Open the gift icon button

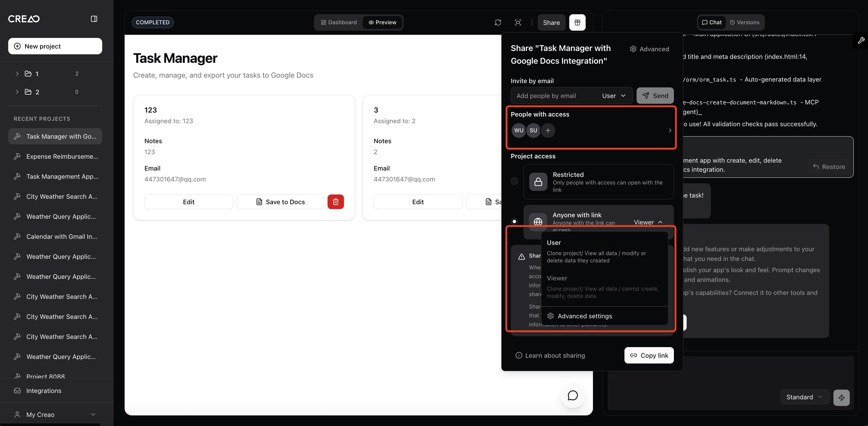577,22
